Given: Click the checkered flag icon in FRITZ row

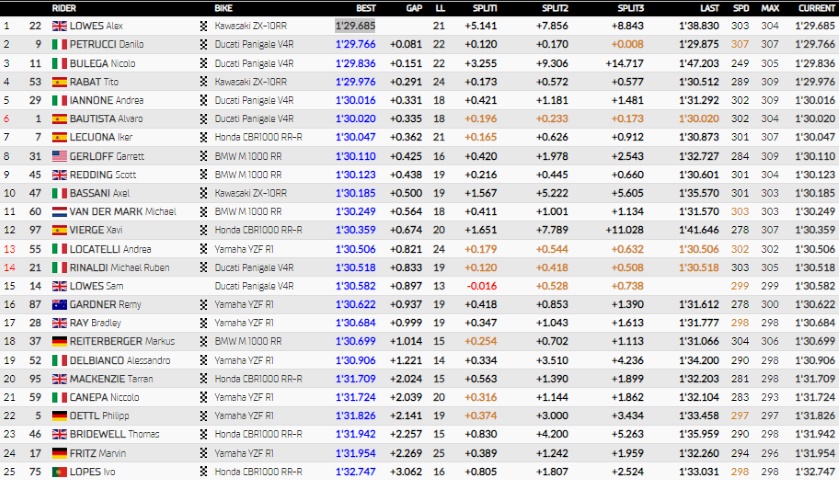Looking at the screenshot, I should click(x=204, y=453).
